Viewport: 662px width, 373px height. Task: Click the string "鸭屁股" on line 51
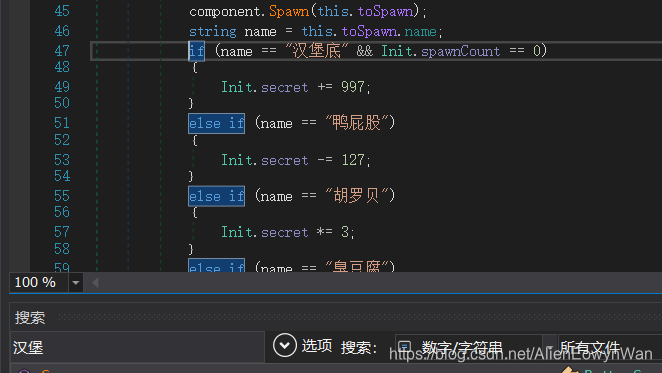point(357,123)
